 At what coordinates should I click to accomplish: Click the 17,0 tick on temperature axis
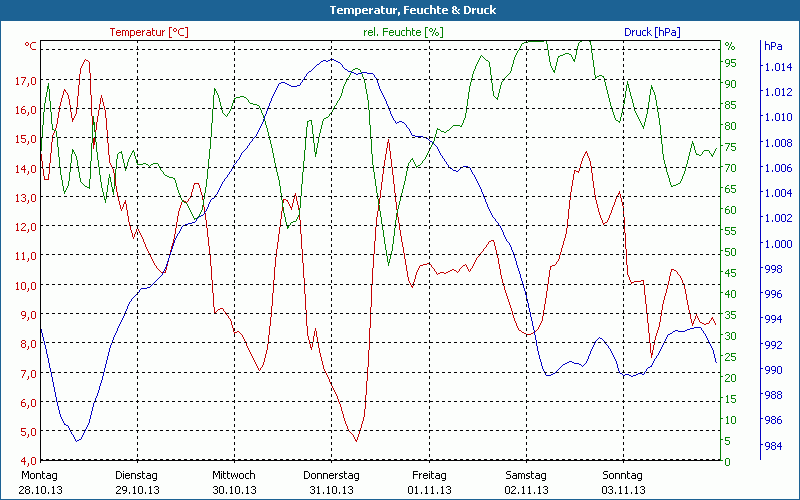pos(27,81)
